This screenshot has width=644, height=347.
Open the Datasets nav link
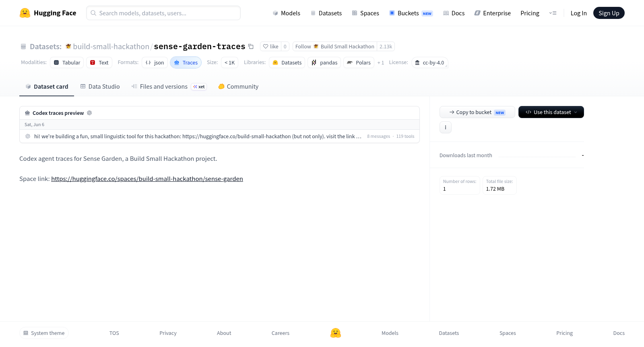coord(326,13)
